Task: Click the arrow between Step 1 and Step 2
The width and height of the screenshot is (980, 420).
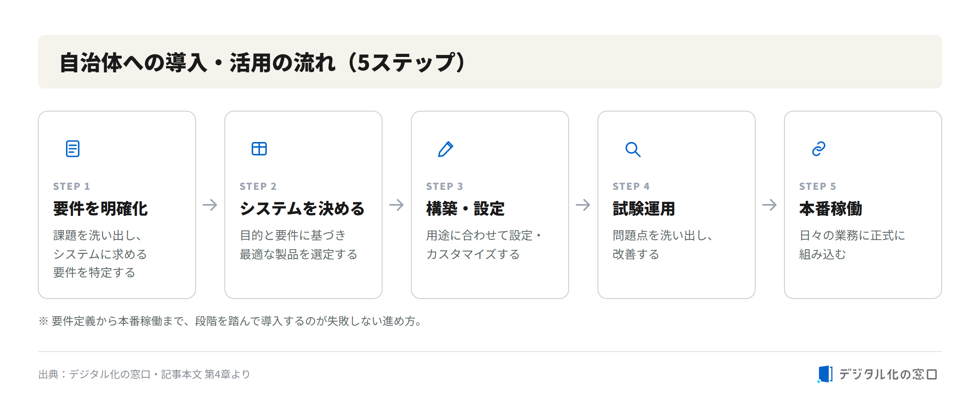Action: coord(210,205)
